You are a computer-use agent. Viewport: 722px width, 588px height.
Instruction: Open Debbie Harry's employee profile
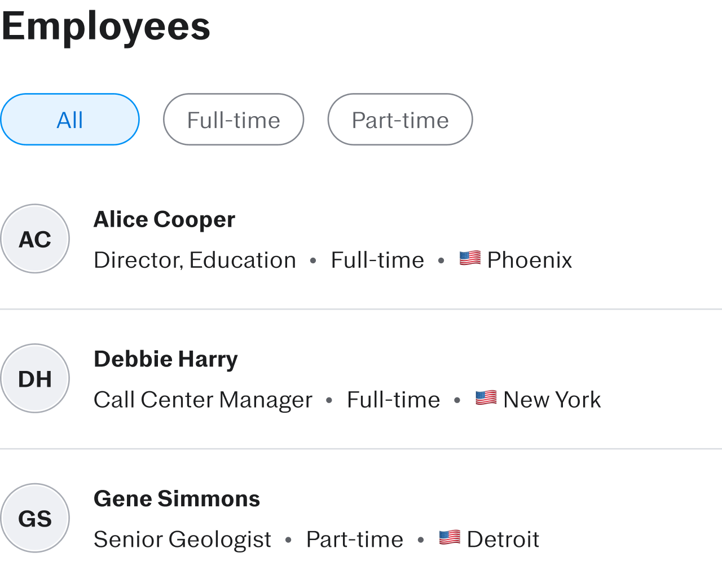point(165,359)
